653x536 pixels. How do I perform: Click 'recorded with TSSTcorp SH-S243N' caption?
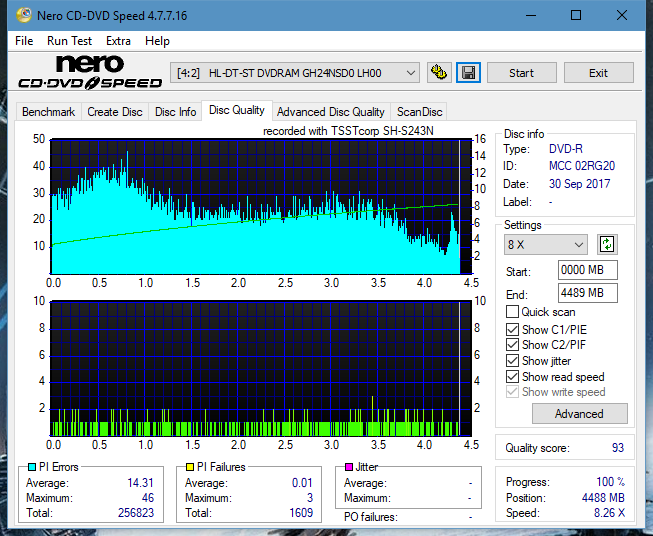[348, 131]
